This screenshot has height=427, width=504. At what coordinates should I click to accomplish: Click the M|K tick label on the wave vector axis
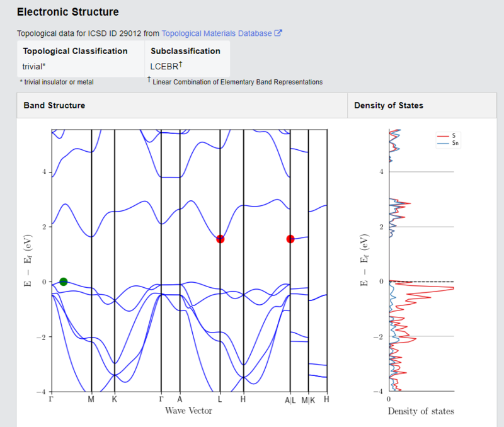308,401
